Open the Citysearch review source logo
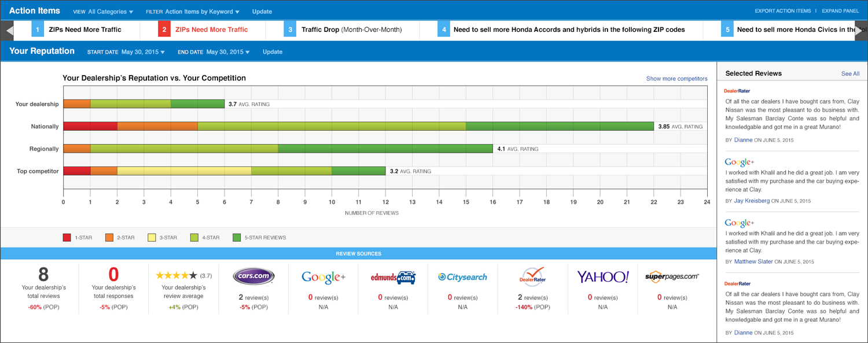868x343 pixels. coord(462,277)
